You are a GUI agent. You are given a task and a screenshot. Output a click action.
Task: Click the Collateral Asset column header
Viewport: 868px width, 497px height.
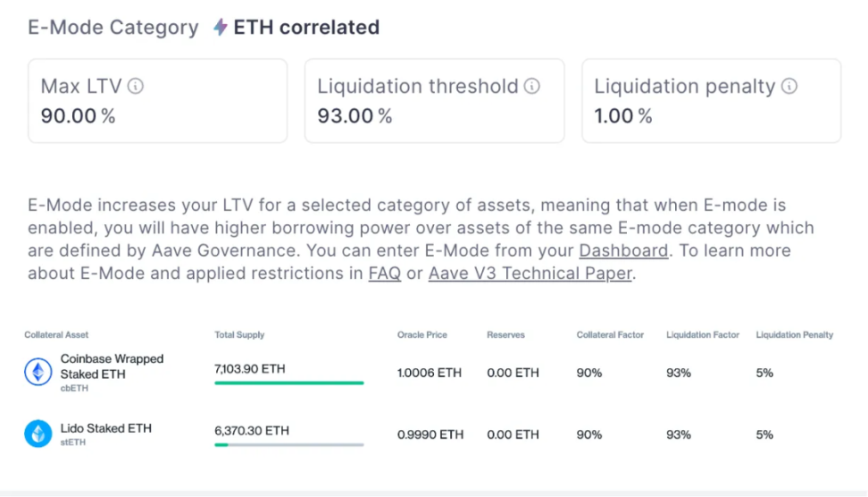[x=56, y=334]
